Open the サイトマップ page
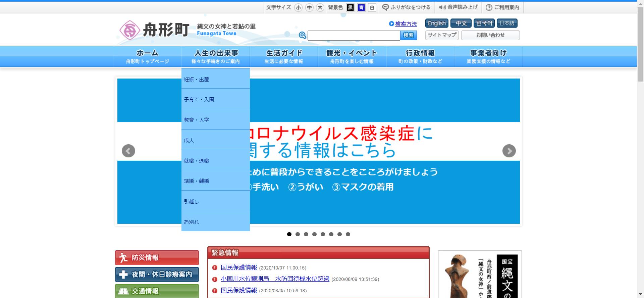The height and width of the screenshot is (298, 644). 442,35
